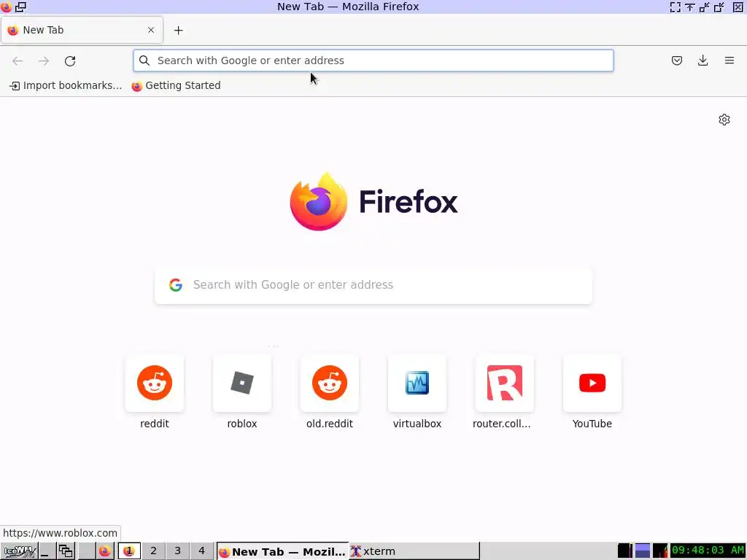Open the Reddit shortcut tile
Viewport: 747px width, 560px height.
(x=155, y=383)
